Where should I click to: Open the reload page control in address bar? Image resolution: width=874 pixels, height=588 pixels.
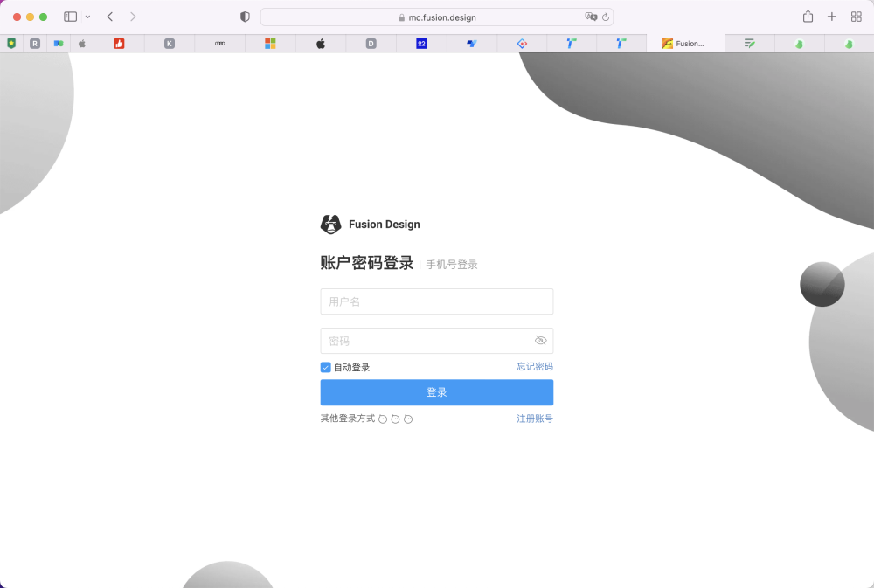pos(605,17)
